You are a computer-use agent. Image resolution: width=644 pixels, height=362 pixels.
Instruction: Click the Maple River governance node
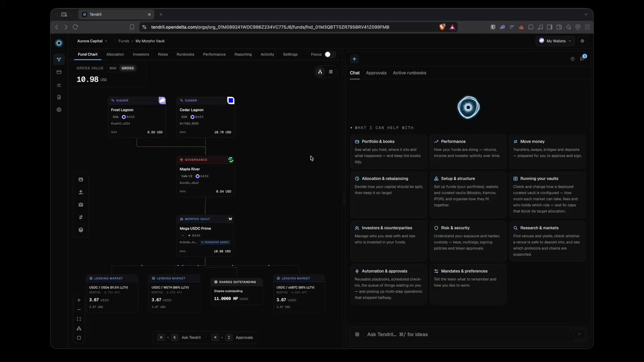tap(206, 176)
